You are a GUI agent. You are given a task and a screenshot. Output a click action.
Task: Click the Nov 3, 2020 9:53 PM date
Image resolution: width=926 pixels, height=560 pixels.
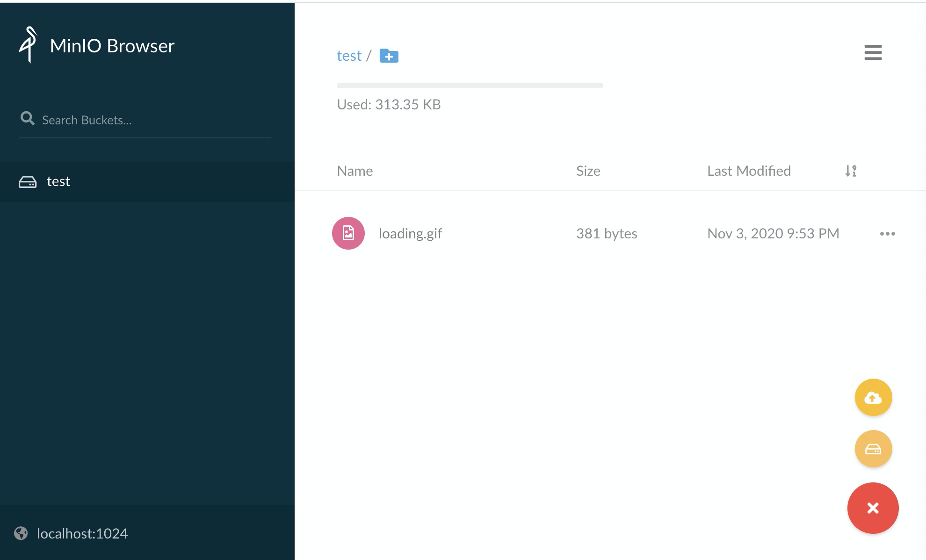tap(773, 234)
